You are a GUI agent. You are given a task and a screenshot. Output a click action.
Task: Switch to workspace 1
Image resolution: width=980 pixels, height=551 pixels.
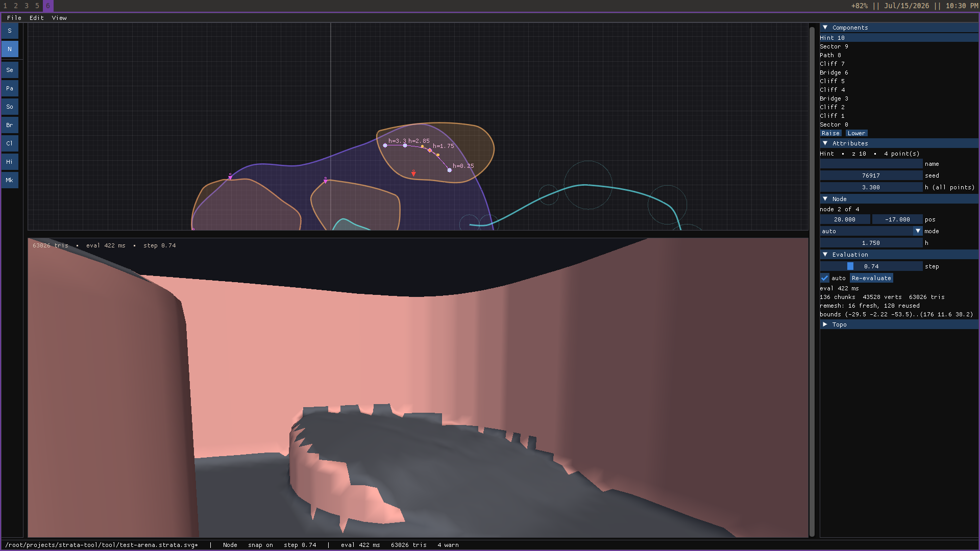(x=6, y=6)
